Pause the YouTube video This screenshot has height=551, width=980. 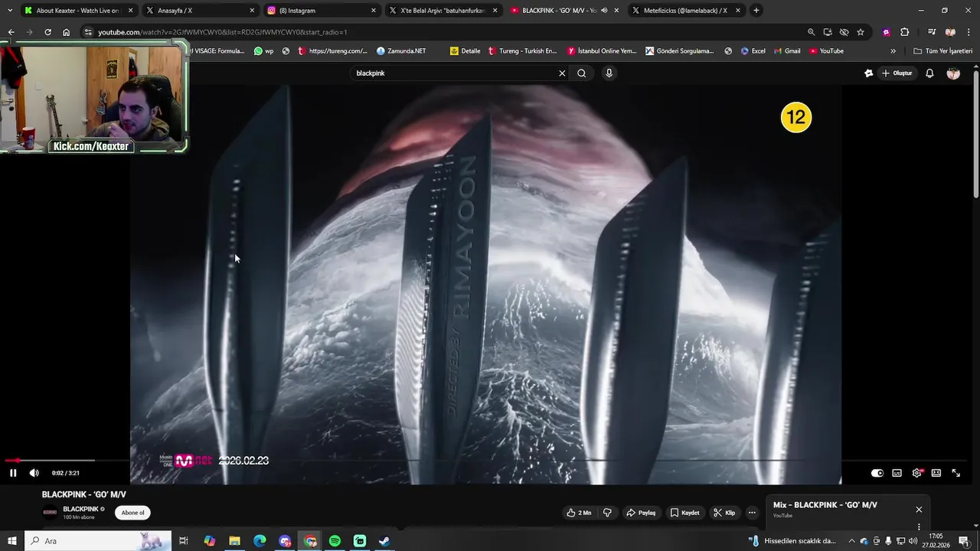13,473
